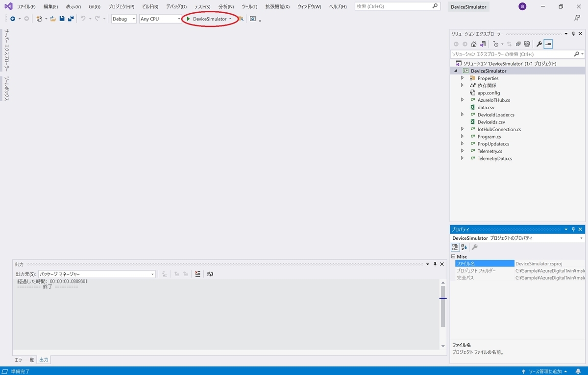The image size is (588, 375).
Task: Click the find in files icon next to the start button
Action: click(241, 19)
